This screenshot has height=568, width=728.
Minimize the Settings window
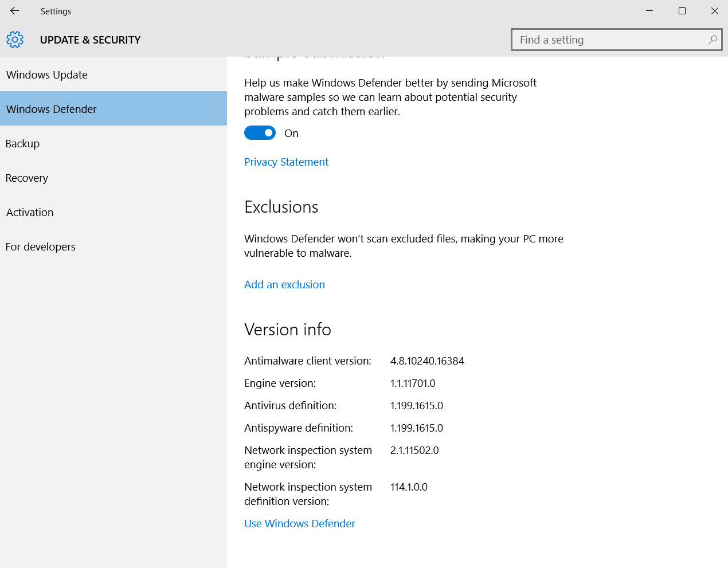pos(649,11)
